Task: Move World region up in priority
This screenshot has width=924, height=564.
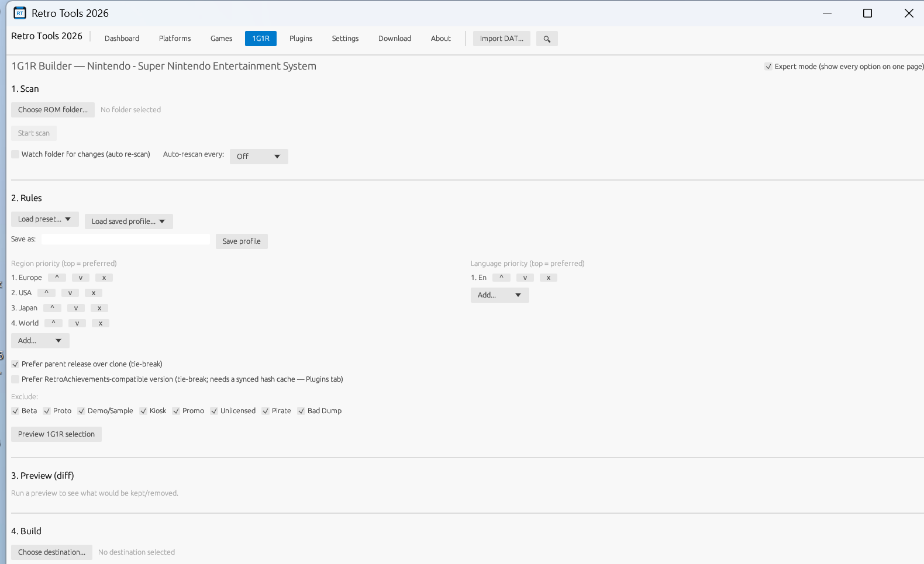Action: (x=53, y=323)
